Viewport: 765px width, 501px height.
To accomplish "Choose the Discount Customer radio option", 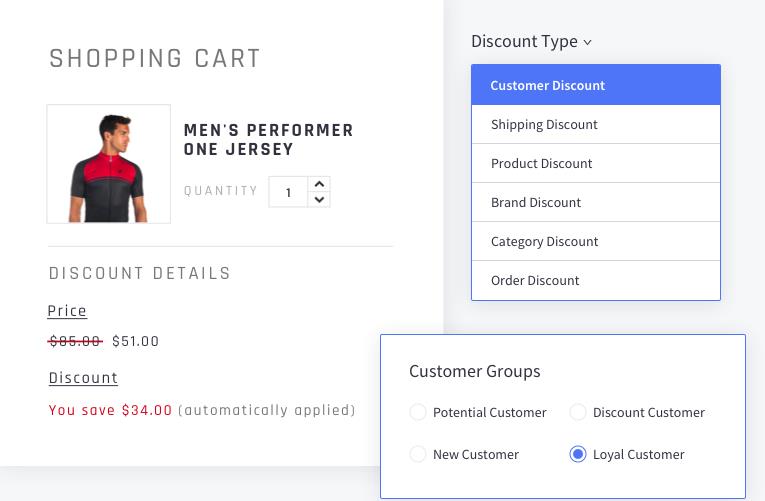I will 578,412.
